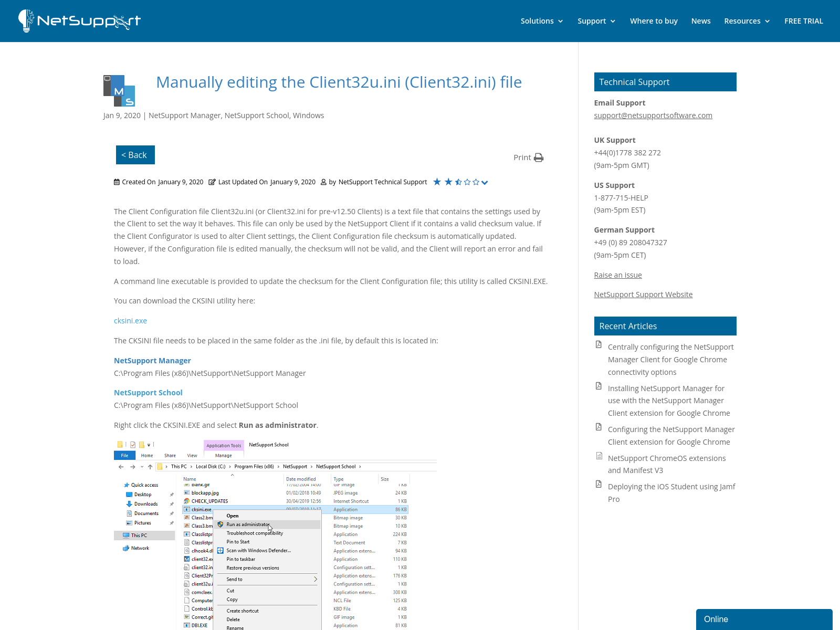Click the Print text label
The image size is (840, 630).
522,157
